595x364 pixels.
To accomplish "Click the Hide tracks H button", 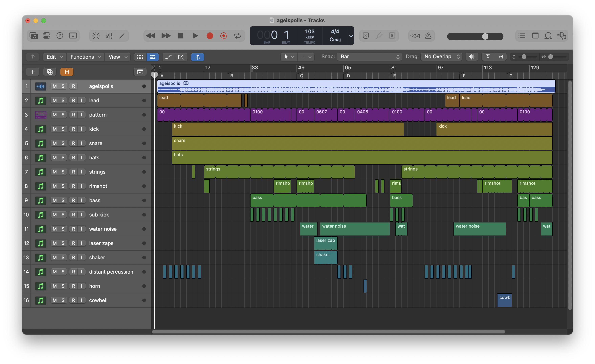I will click(67, 72).
